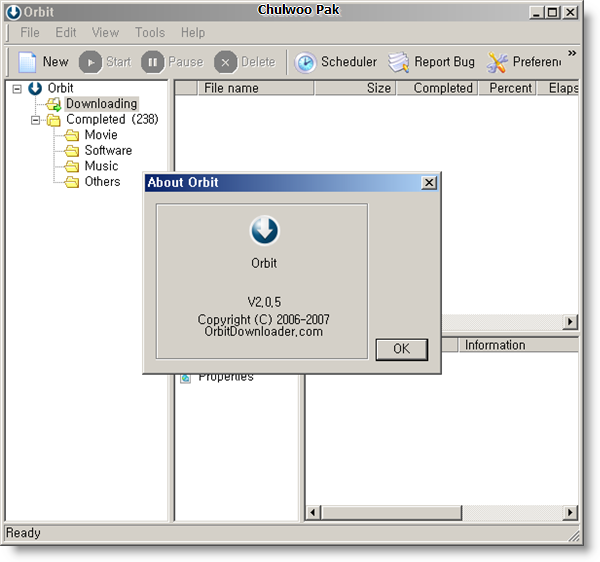
Task: Click OK in About Orbit dialog
Action: point(401,349)
